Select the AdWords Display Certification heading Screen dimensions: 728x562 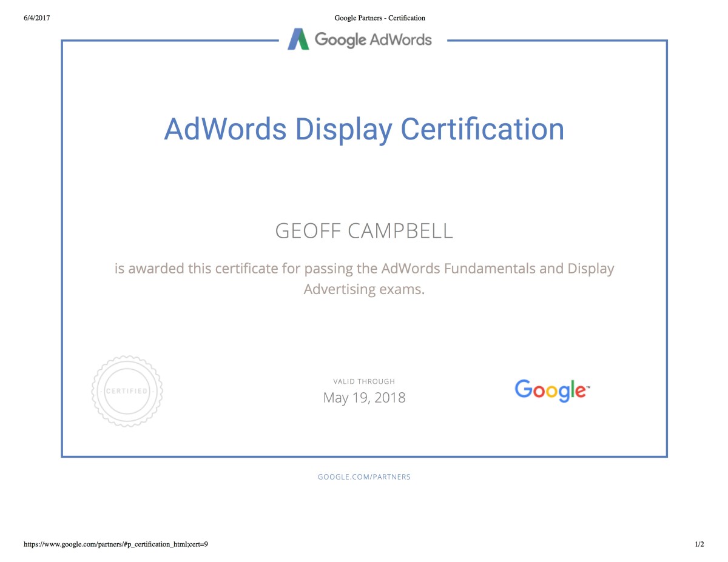(364, 130)
